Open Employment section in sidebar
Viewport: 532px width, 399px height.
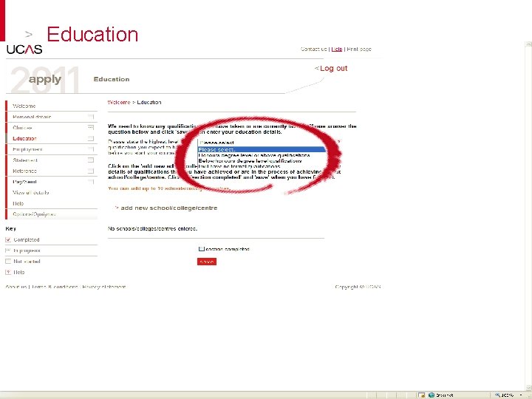(27, 149)
